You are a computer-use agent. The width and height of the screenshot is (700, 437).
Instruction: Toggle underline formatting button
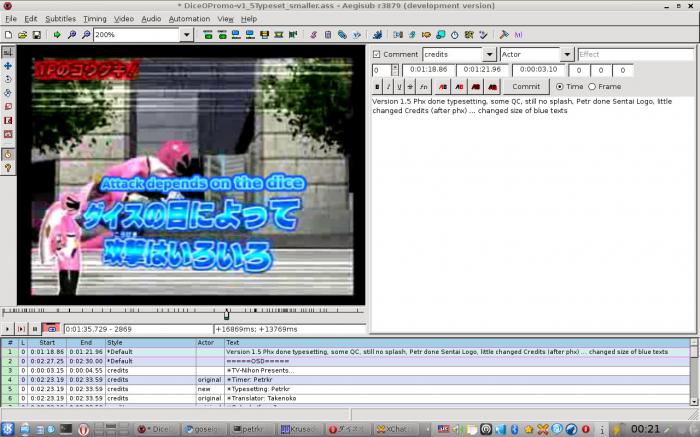pos(399,87)
